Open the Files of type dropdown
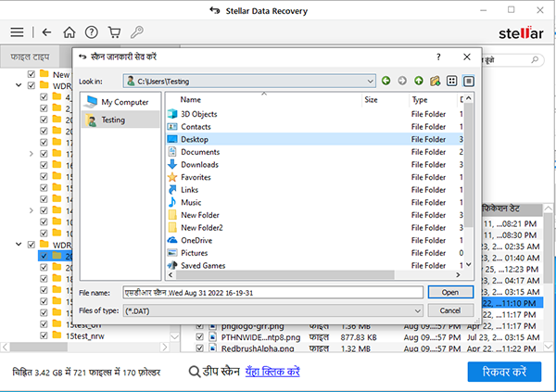Screen dimensions: 556x392 pos(418,311)
